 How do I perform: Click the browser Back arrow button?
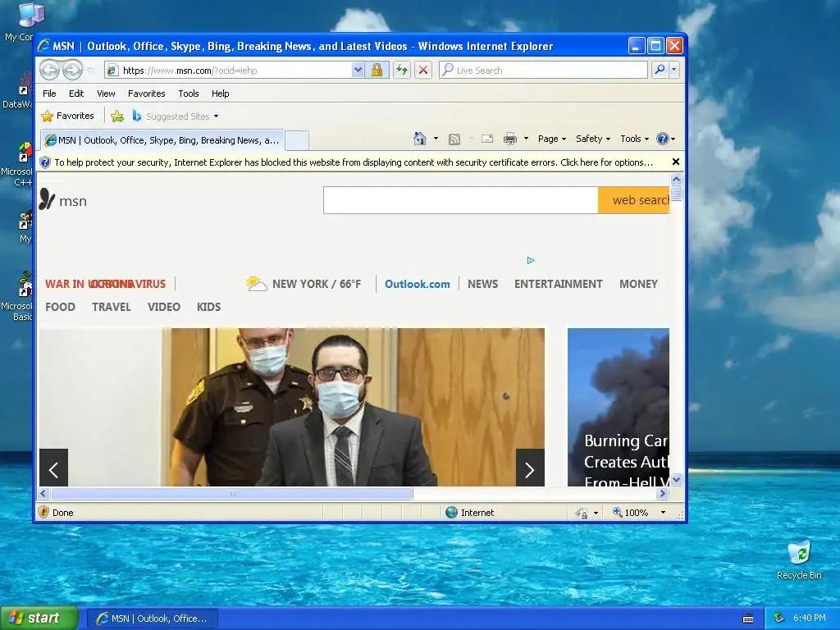(50, 70)
